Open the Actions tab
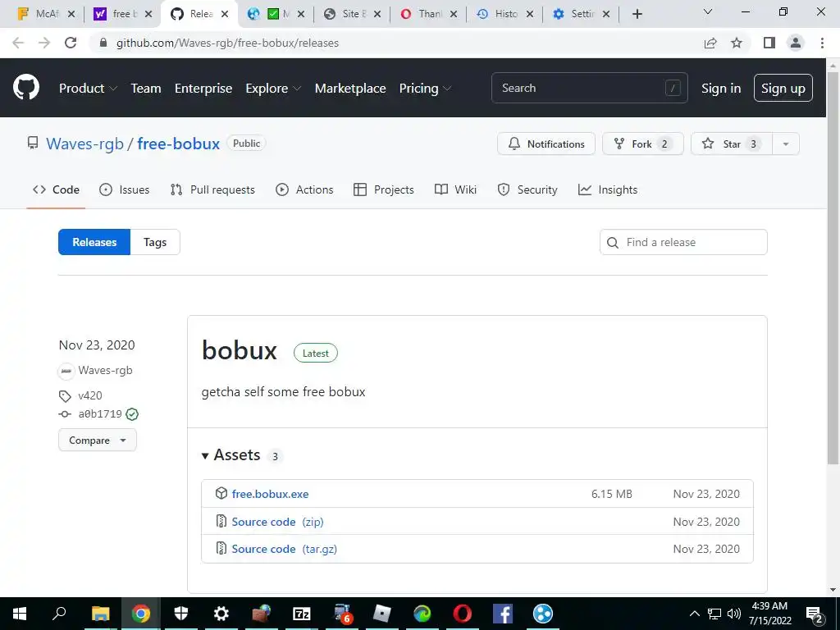This screenshot has height=630, width=840. pos(304,189)
